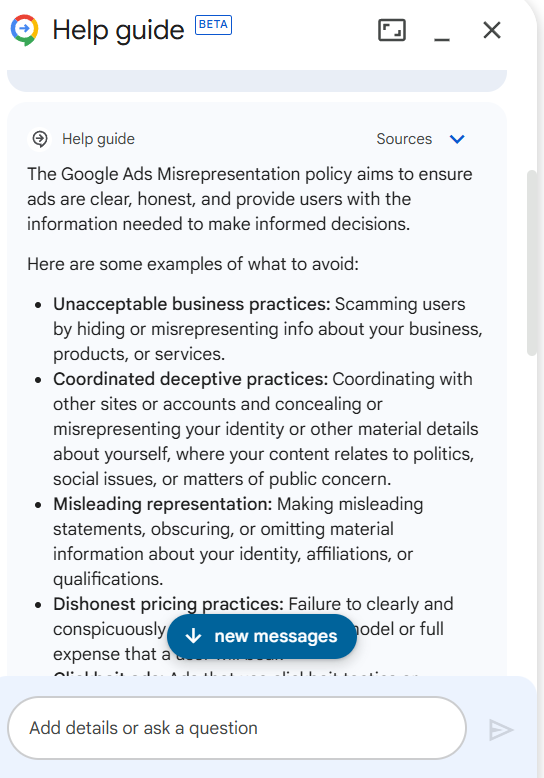Screen dimensions: 544x778
Task: Click the down arrow in new messages pill
Action: pyautogui.click(x=193, y=636)
